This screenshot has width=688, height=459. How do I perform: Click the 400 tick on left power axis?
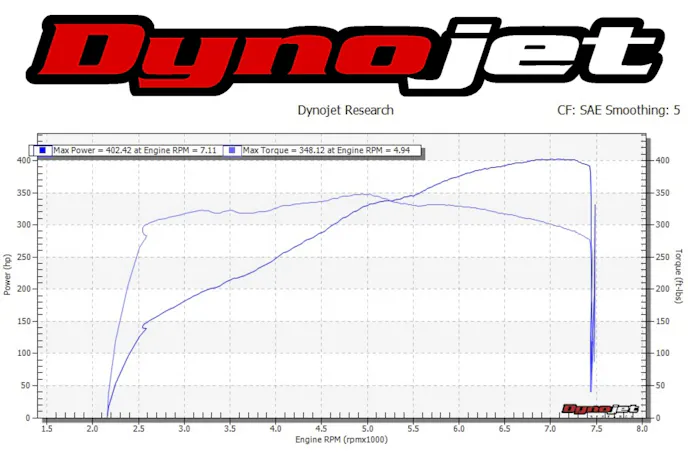(22, 160)
